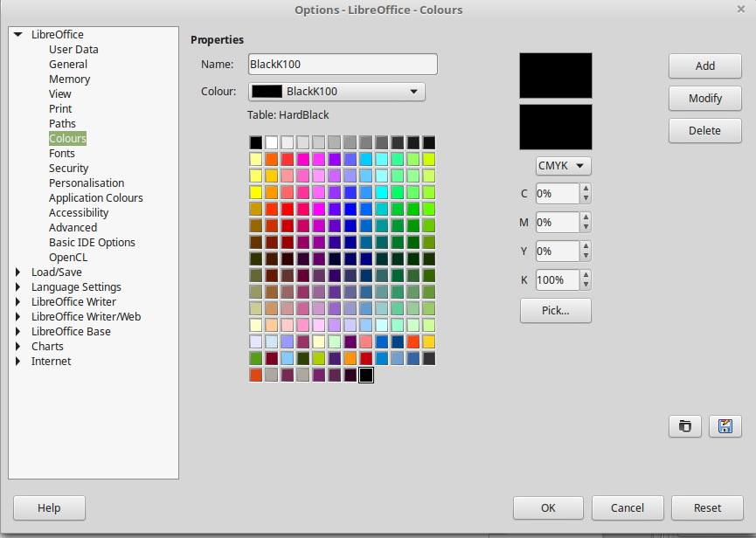Decrease the Y value with down arrow
Screen dimensions: 756x538
click(586, 256)
